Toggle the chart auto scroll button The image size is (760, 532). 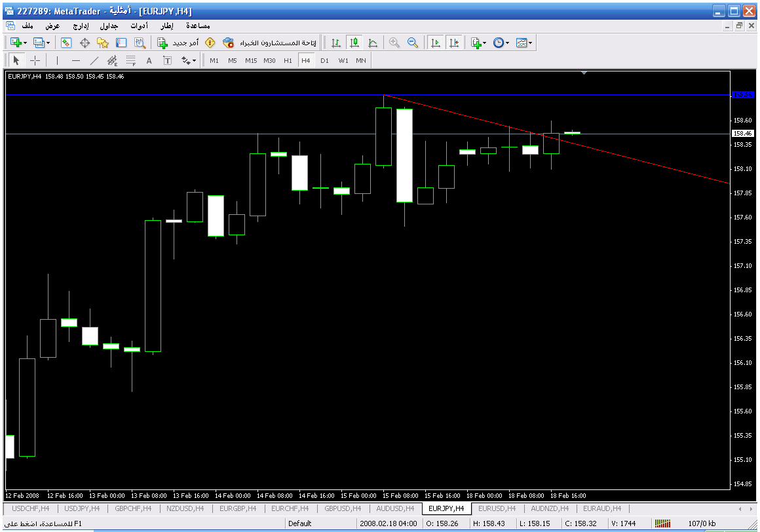pyautogui.click(x=435, y=43)
